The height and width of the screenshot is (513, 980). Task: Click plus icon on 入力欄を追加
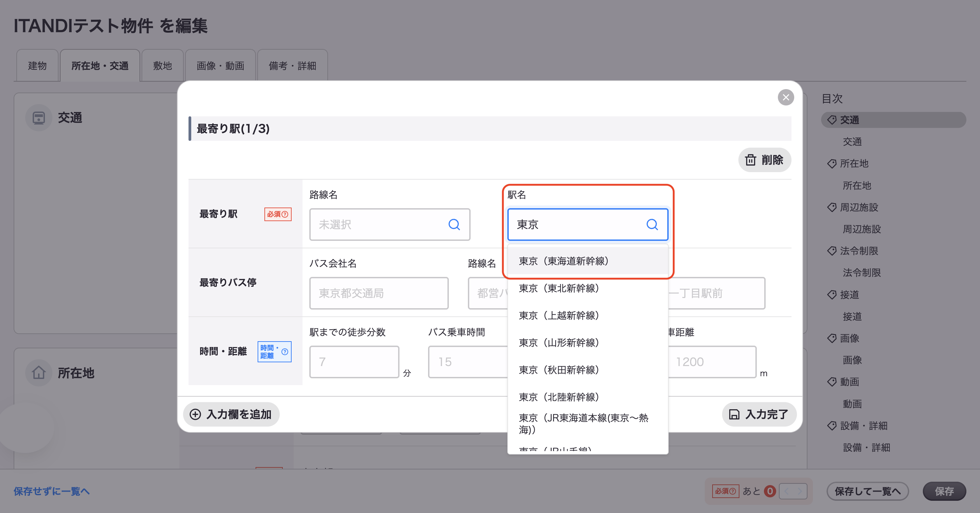(x=195, y=414)
